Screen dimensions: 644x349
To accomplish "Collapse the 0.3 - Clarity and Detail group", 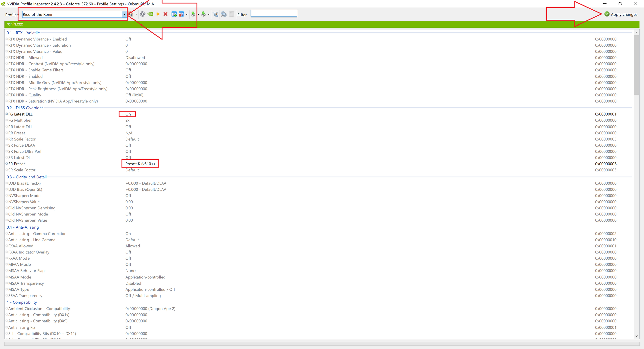I will (x=26, y=177).
